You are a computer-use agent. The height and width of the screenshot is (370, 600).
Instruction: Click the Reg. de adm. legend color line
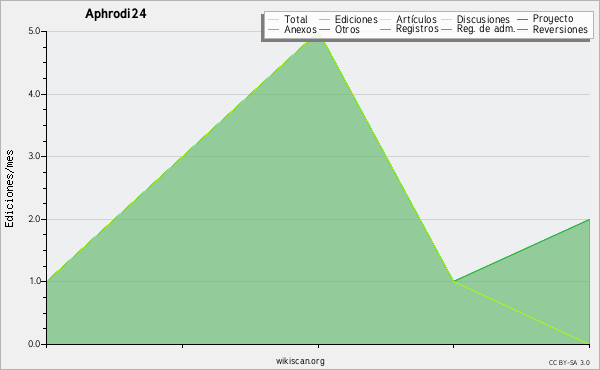(447, 29)
